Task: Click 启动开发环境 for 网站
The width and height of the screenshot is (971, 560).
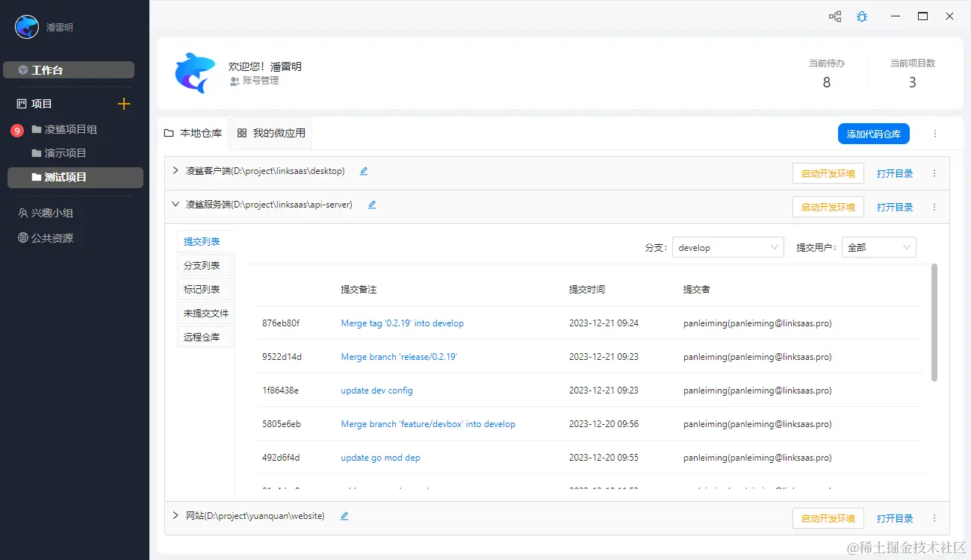Action: [828, 518]
